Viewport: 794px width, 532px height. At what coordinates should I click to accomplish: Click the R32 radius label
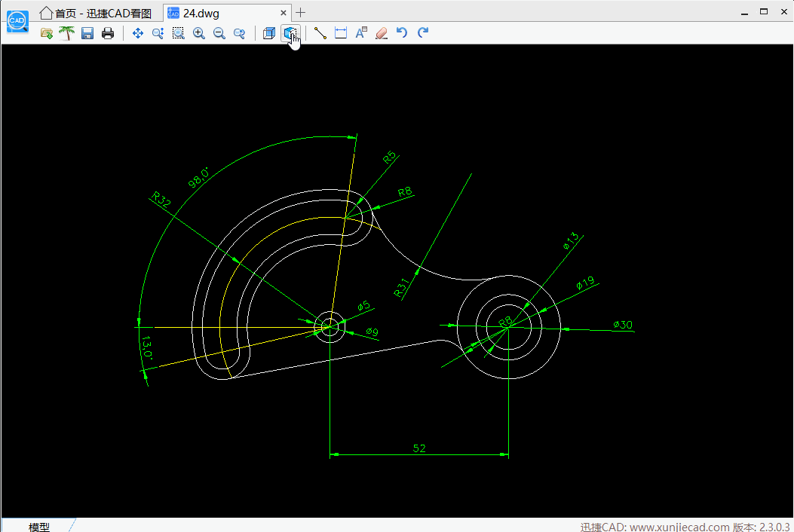pyautogui.click(x=161, y=200)
